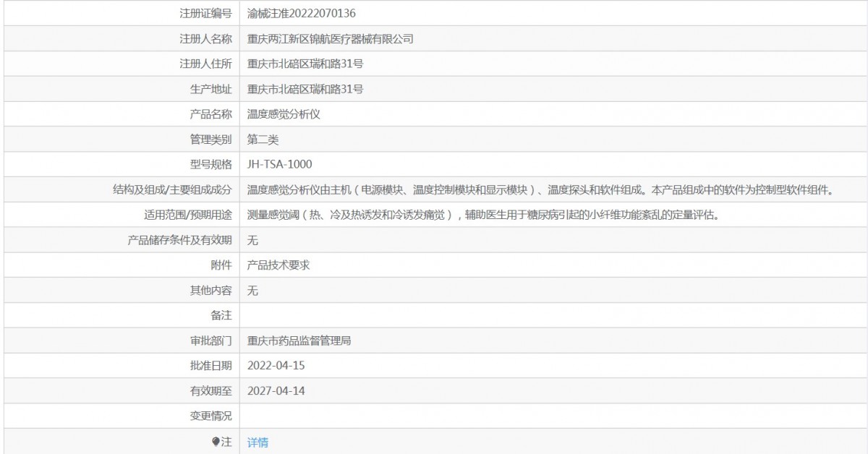Select management category value 第二类
The width and height of the screenshot is (868, 454).
tap(263, 140)
